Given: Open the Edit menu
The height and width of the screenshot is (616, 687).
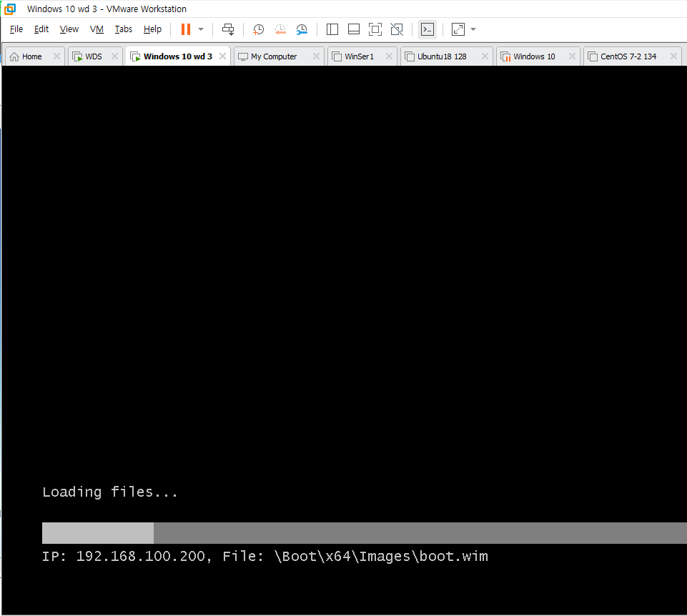Looking at the screenshot, I should (41, 29).
